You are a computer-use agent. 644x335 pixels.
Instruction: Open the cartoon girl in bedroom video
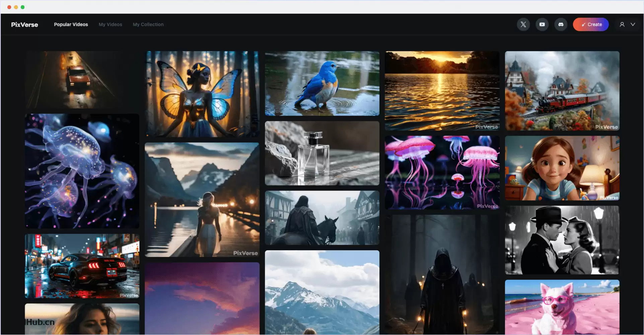(x=562, y=168)
